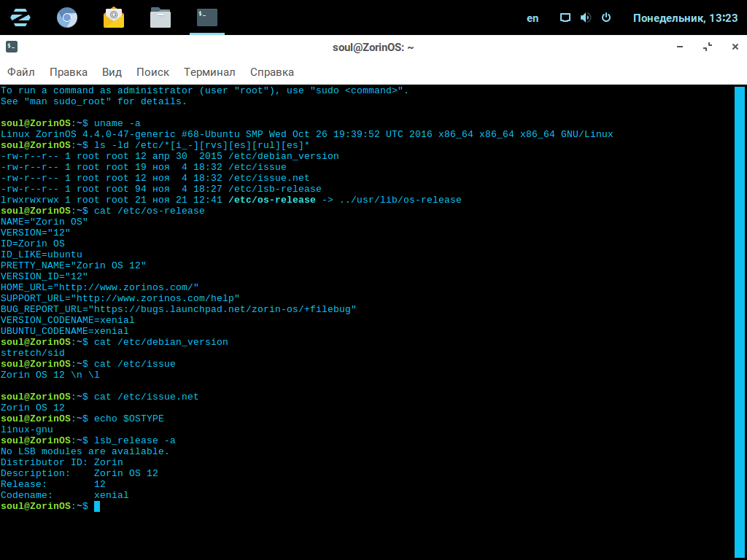747x560 pixels.
Task: Click the 'Description: Zorin OS 12' line
Action: 79,474
